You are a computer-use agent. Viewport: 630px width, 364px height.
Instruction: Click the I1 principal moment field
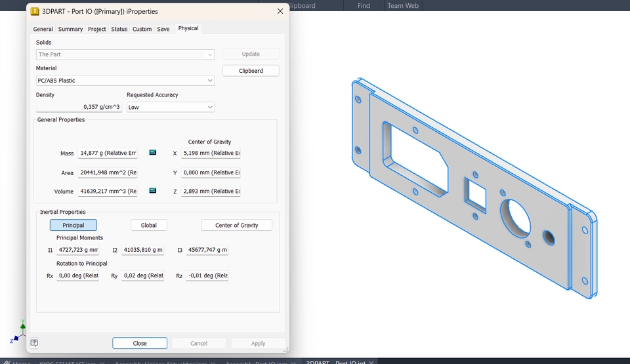pyautogui.click(x=78, y=250)
